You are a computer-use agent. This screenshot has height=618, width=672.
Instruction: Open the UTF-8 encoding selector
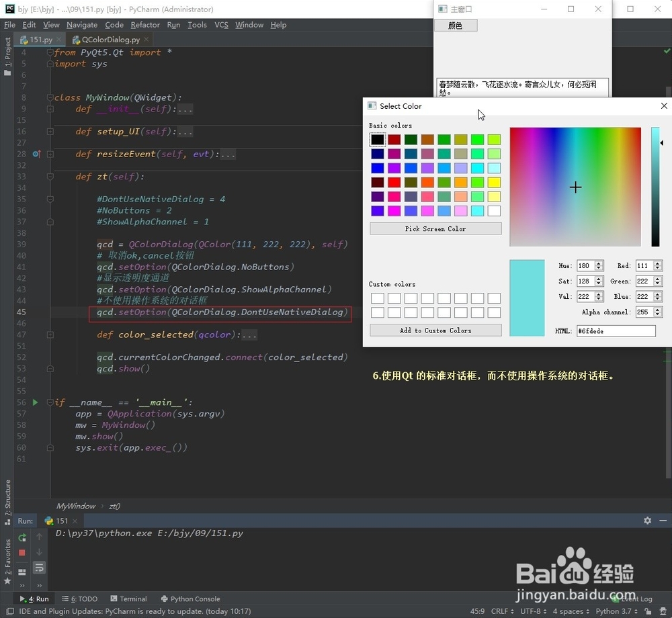coord(533,611)
